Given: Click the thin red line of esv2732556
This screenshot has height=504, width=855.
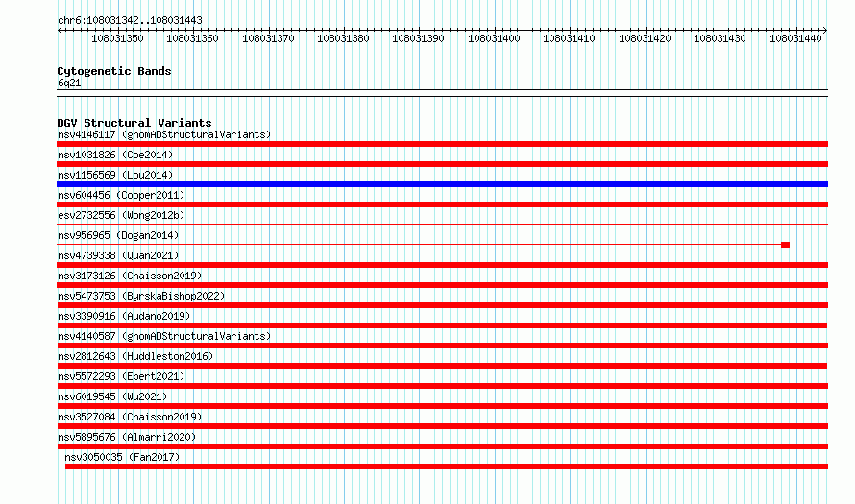Looking at the screenshot, I should click(x=442, y=224).
